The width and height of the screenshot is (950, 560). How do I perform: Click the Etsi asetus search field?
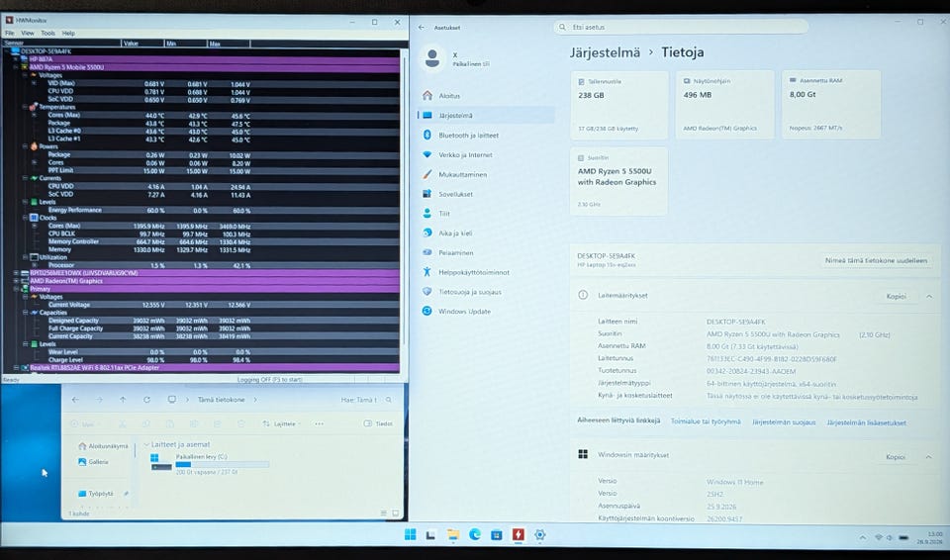tap(681, 28)
